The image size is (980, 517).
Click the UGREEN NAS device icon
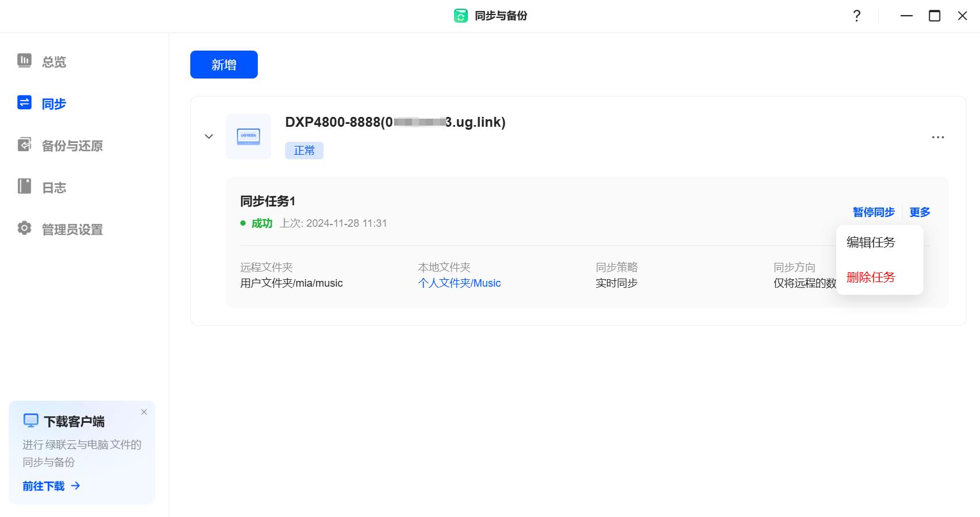pos(248,137)
